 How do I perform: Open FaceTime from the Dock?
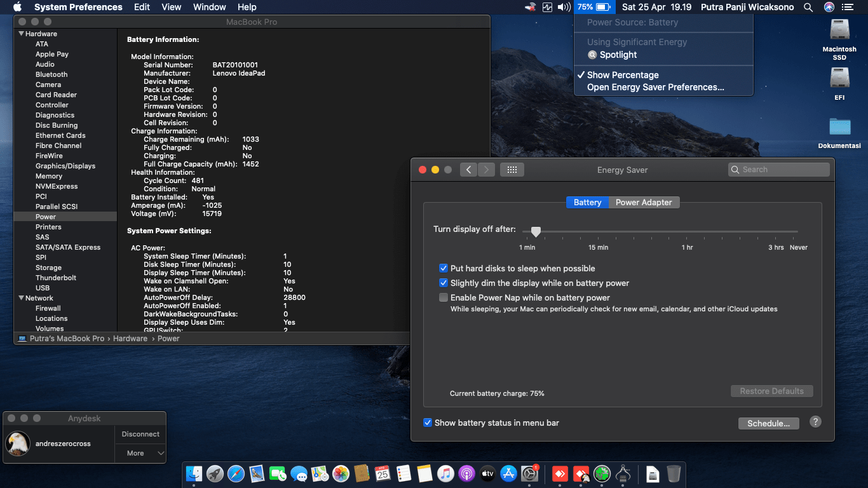coord(278,473)
